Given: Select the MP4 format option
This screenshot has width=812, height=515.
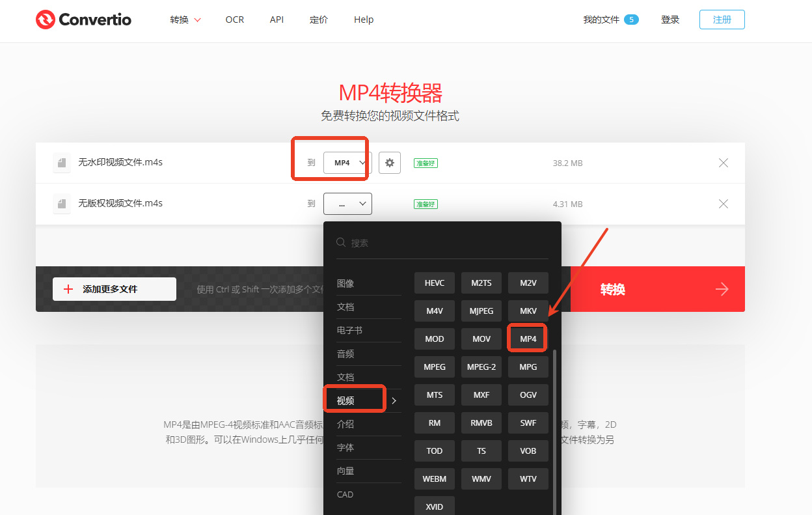Looking at the screenshot, I should 528,338.
